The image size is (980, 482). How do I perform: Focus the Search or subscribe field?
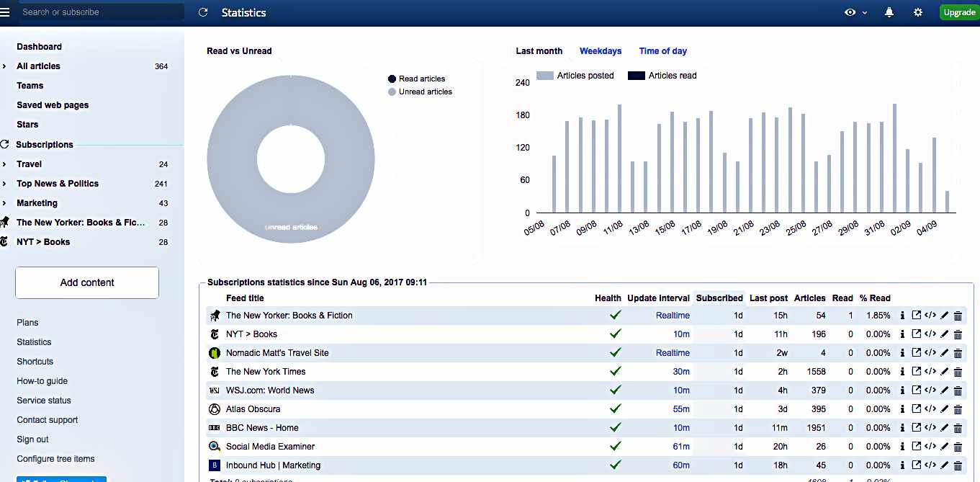pos(100,12)
